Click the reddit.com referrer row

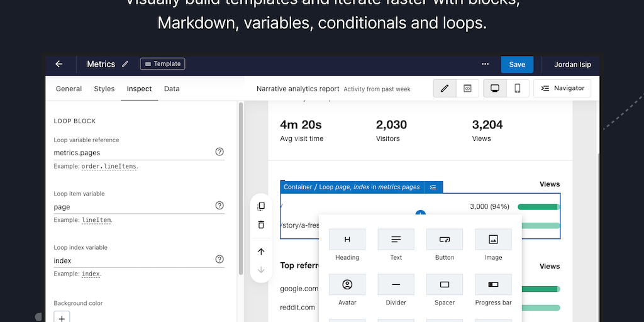[297, 308]
